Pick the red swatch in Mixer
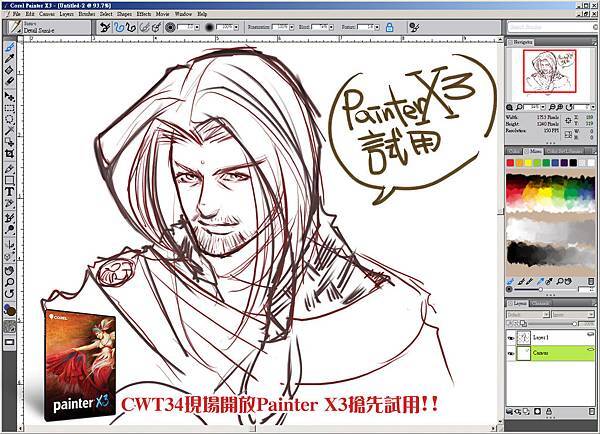600x434 pixels. [x=510, y=163]
